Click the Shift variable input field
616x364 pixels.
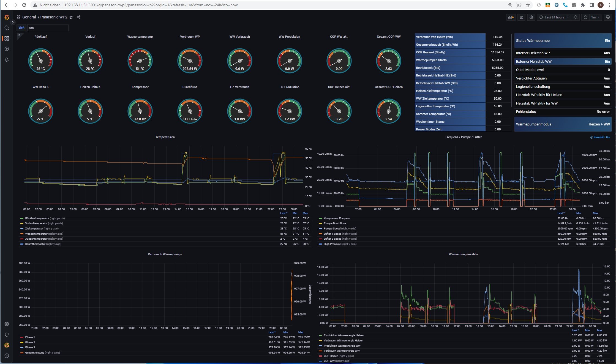(48, 28)
